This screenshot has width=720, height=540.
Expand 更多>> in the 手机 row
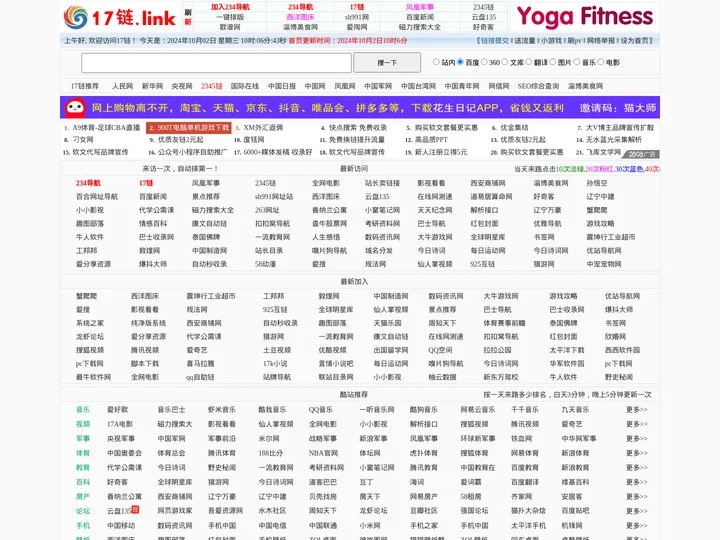(x=636, y=525)
